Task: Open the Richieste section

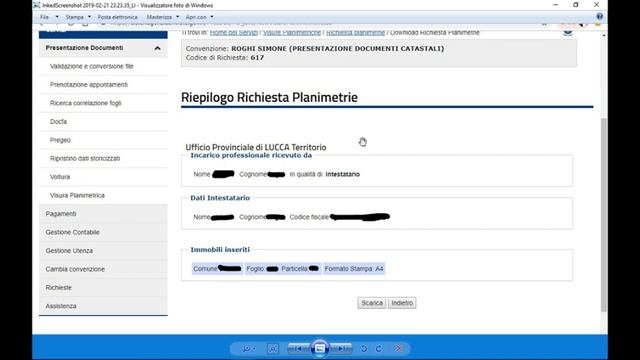Action: 103,287
